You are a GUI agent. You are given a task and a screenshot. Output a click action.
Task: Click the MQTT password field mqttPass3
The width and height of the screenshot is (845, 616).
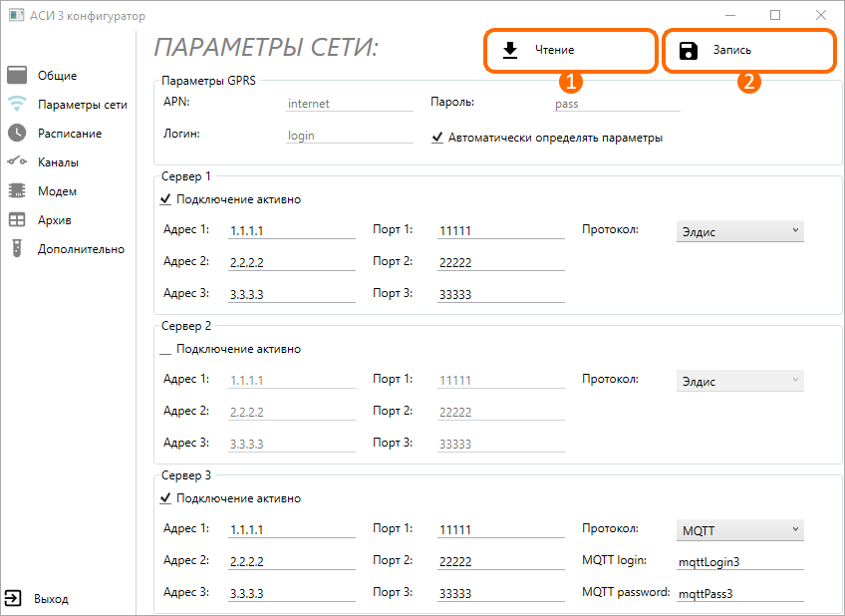(740, 593)
